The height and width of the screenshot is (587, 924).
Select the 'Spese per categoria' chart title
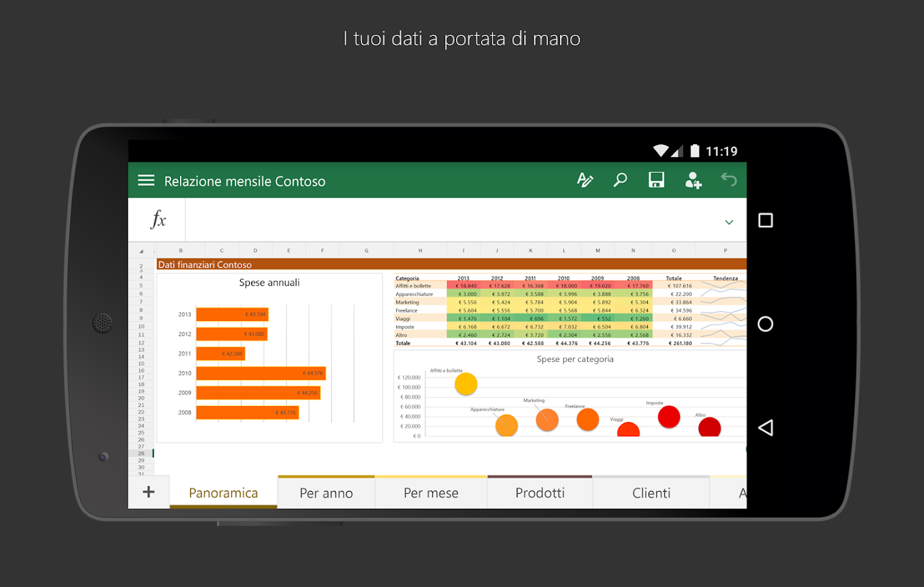575,359
